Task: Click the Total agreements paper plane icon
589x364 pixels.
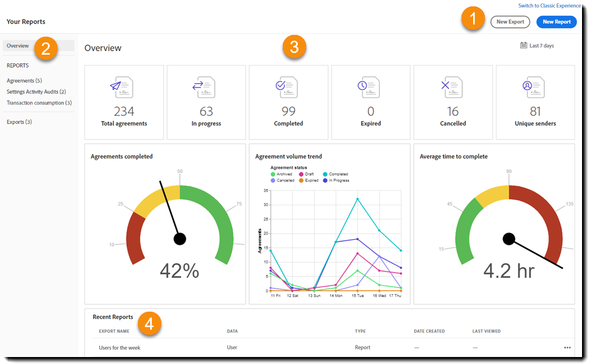Action: (x=122, y=87)
